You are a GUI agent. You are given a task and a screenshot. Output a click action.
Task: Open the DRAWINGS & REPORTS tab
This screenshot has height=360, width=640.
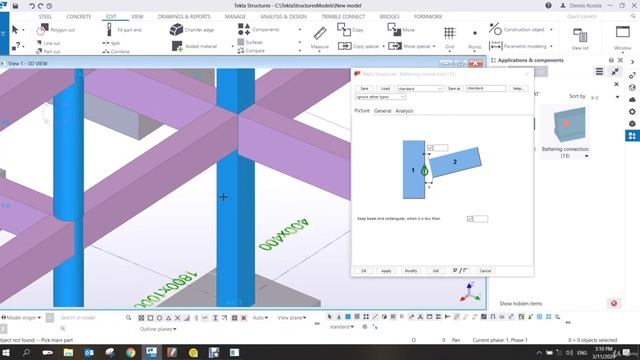pos(184,16)
